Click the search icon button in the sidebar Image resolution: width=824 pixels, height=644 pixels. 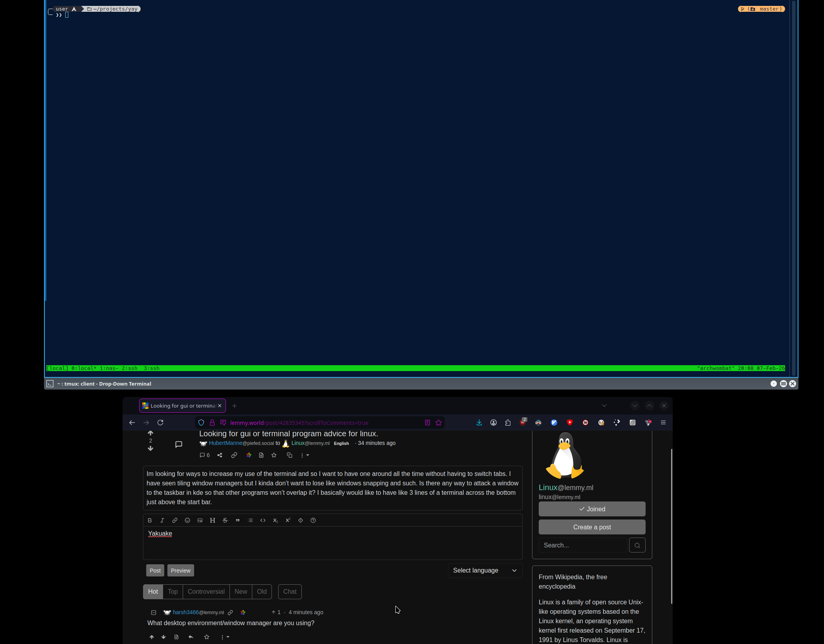[637, 545]
